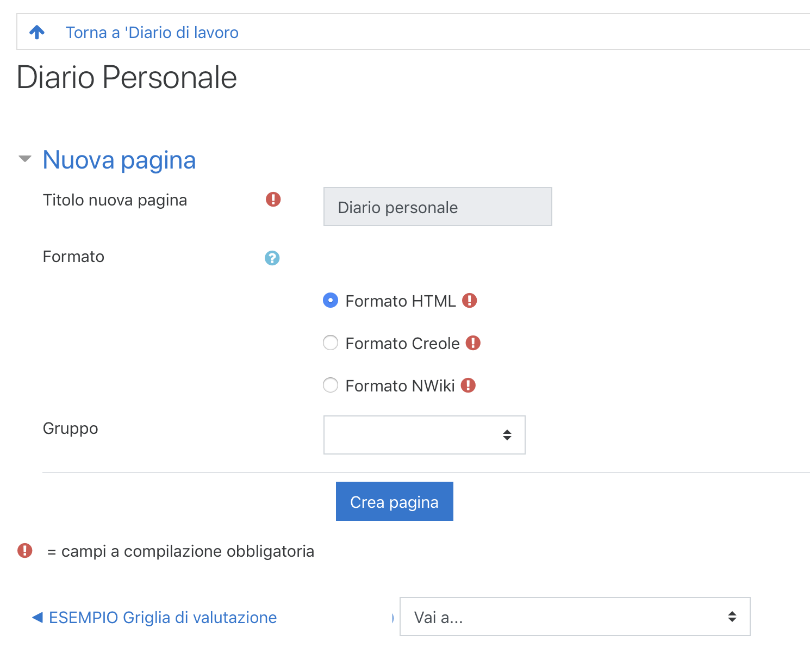Choose the Formato Creole radio option

tap(331, 343)
